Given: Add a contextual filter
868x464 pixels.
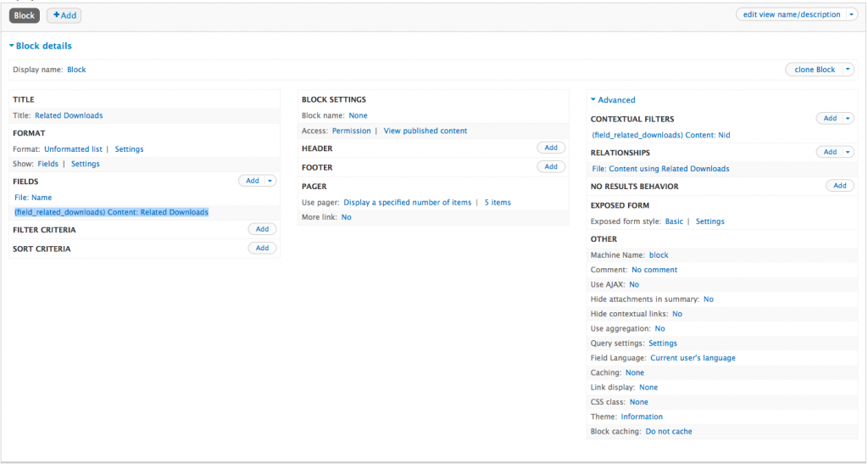Looking at the screenshot, I should pyautogui.click(x=830, y=119).
